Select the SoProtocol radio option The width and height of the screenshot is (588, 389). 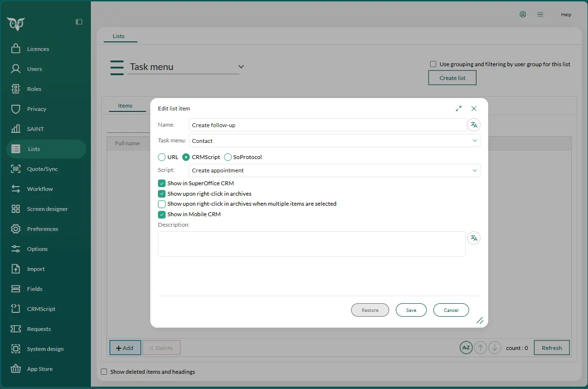(x=228, y=157)
